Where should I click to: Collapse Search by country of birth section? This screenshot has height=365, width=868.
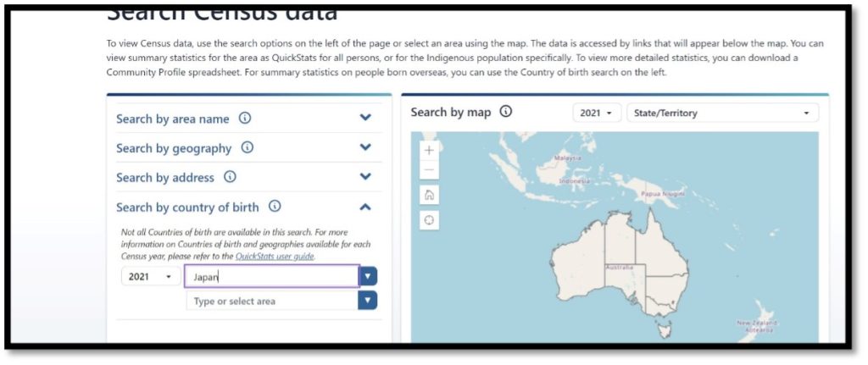point(365,207)
